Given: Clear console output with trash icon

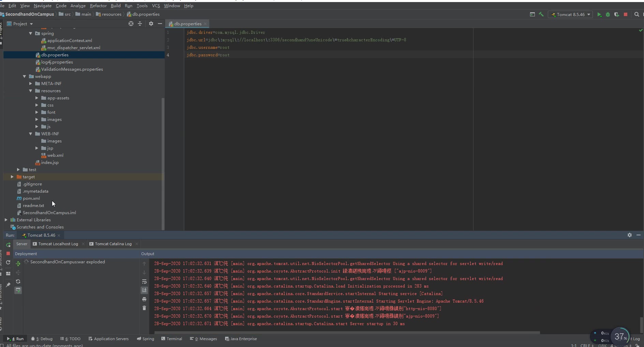Looking at the screenshot, I should click(x=144, y=308).
